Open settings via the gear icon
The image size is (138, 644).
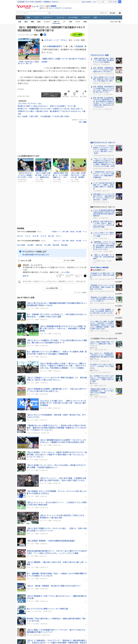[x=120, y=13]
